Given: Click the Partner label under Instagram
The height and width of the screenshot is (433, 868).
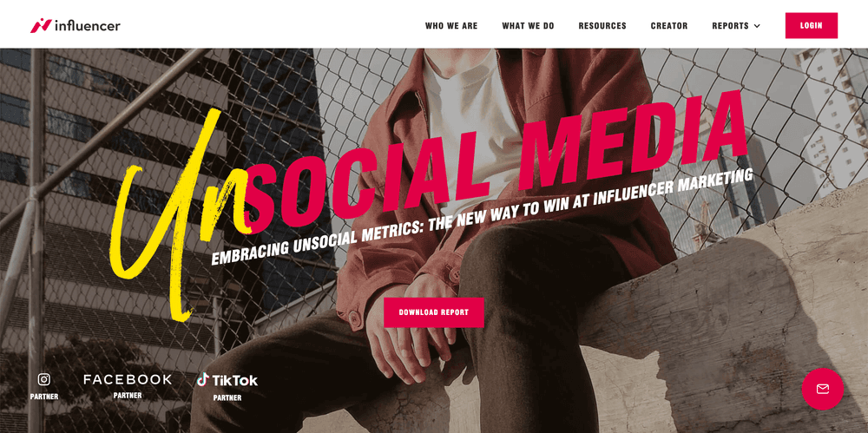Looking at the screenshot, I should point(43,397).
